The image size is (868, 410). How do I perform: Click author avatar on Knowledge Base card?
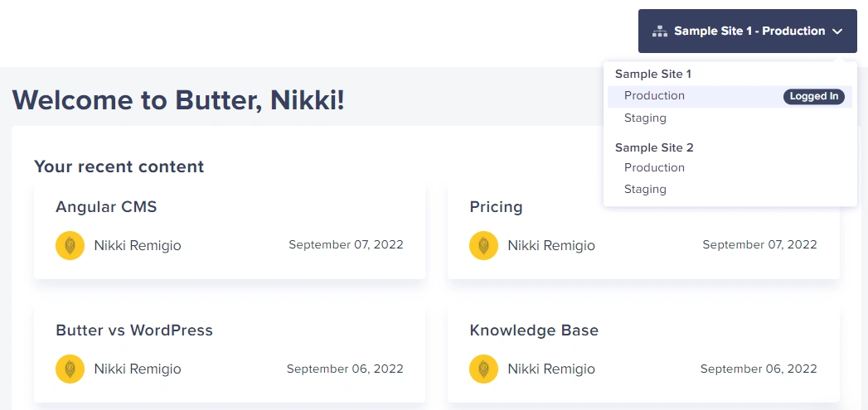483,369
